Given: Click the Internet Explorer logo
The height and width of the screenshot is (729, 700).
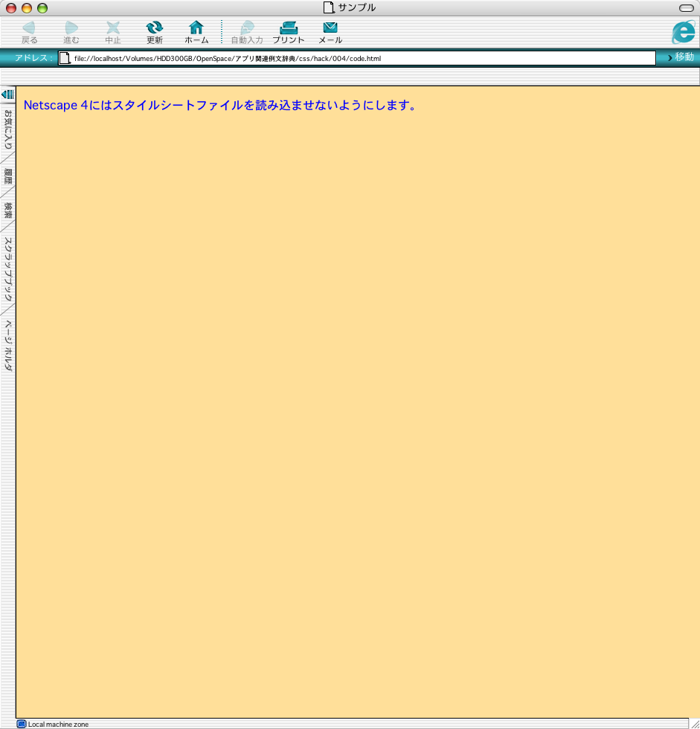Looking at the screenshot, I should coord(683,32).
